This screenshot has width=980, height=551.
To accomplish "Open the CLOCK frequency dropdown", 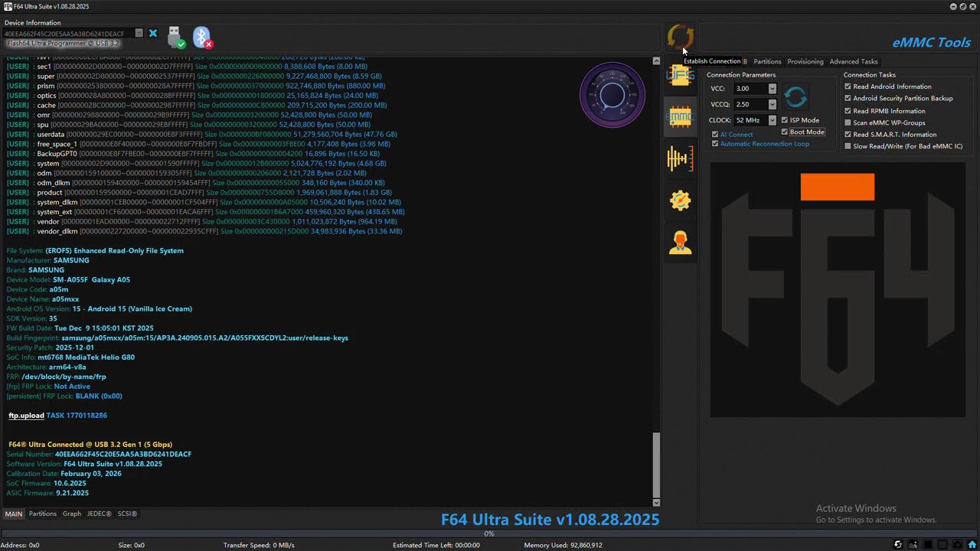I will pyautogui.click(x=772, y=120).
